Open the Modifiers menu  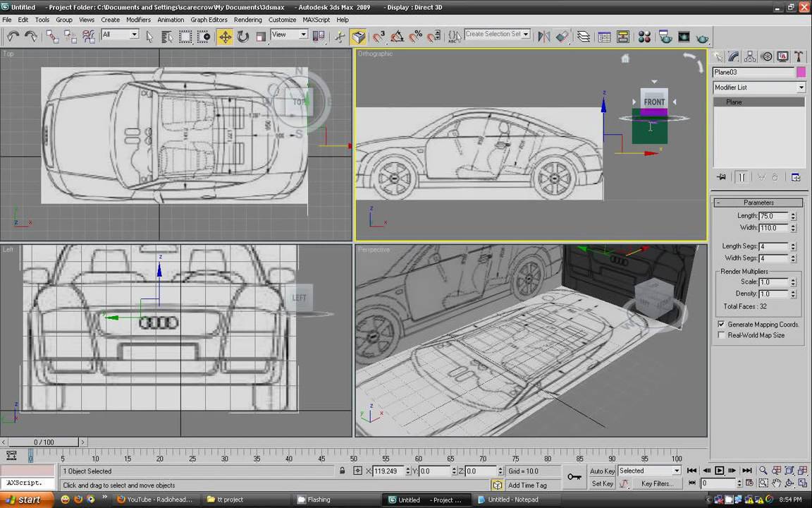(x=138, y=20)
